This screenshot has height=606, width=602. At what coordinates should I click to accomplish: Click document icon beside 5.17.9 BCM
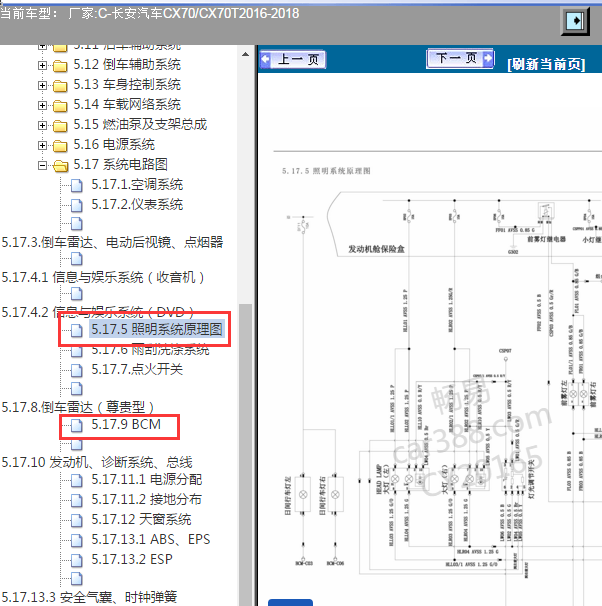coord(77,427)
